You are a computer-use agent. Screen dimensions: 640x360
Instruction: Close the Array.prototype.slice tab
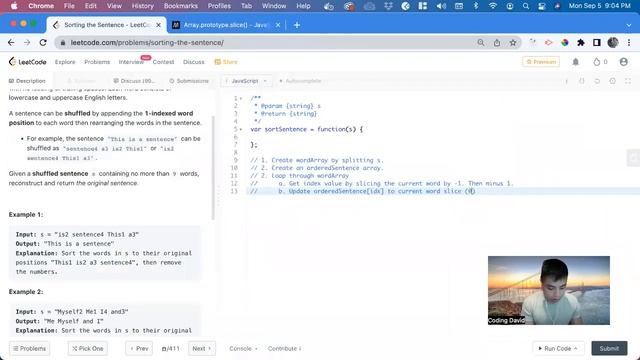(x=278, y=25)
